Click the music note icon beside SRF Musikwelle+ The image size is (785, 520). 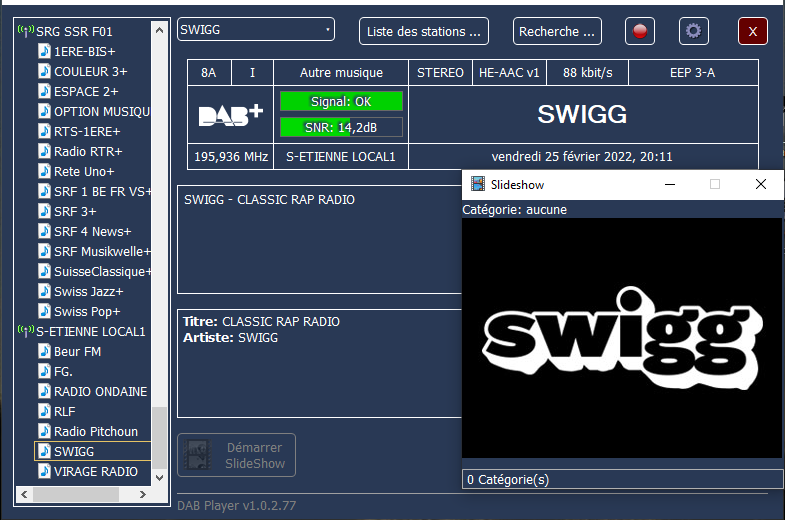45,251
